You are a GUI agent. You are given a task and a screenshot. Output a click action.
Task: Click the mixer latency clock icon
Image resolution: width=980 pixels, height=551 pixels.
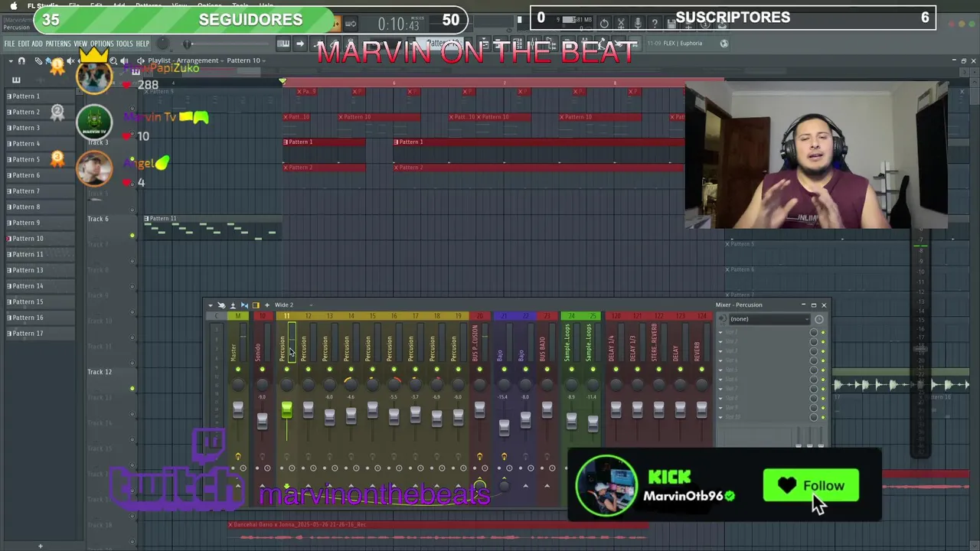pos(819,319)
